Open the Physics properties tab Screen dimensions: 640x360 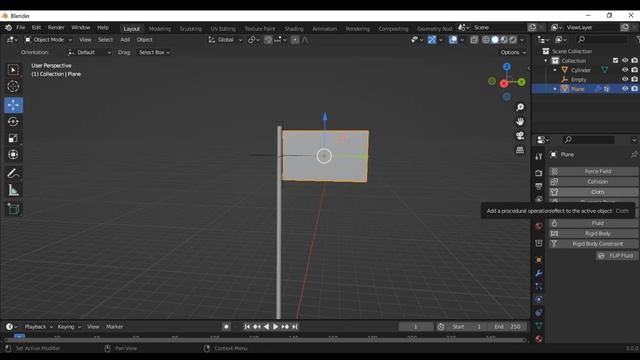coord(539,299)
